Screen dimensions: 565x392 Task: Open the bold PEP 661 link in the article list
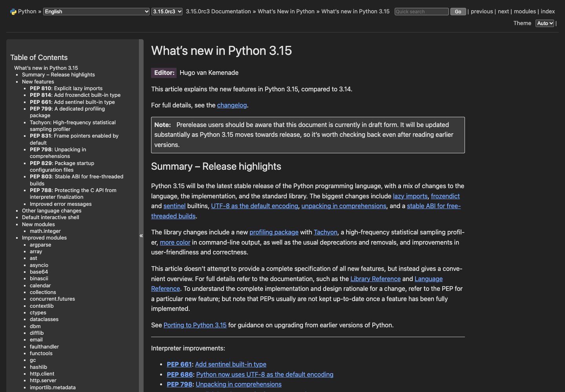tap(179, 364)
